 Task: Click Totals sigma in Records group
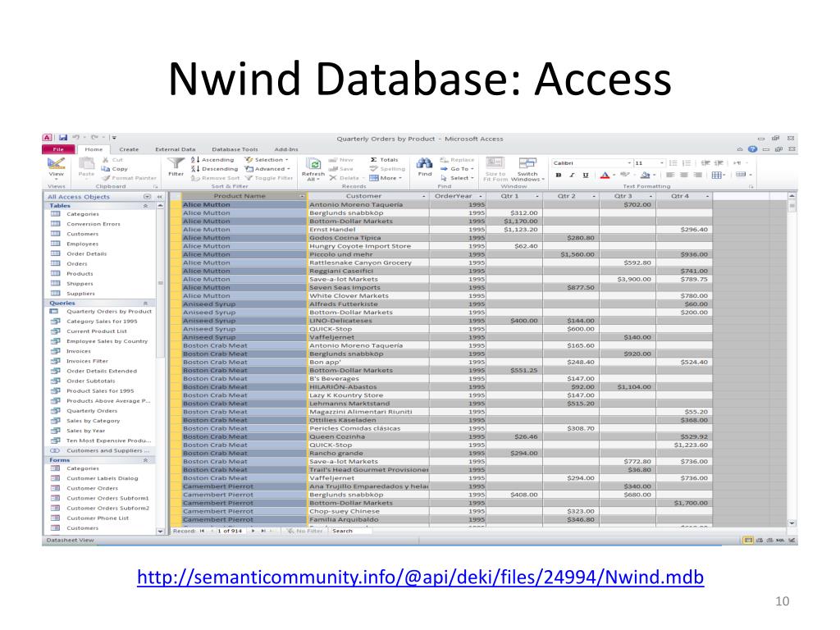384,160
